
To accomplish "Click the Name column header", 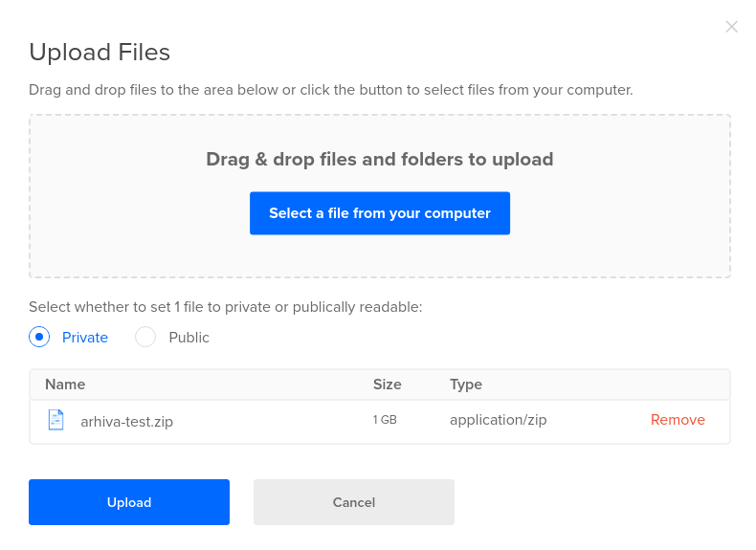I will [65, 385].
